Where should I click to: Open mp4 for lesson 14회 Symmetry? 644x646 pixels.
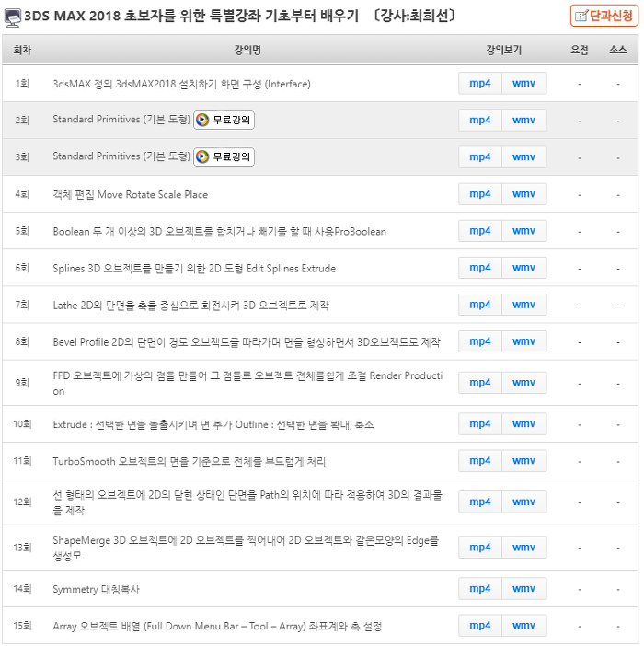click(480, 589)
